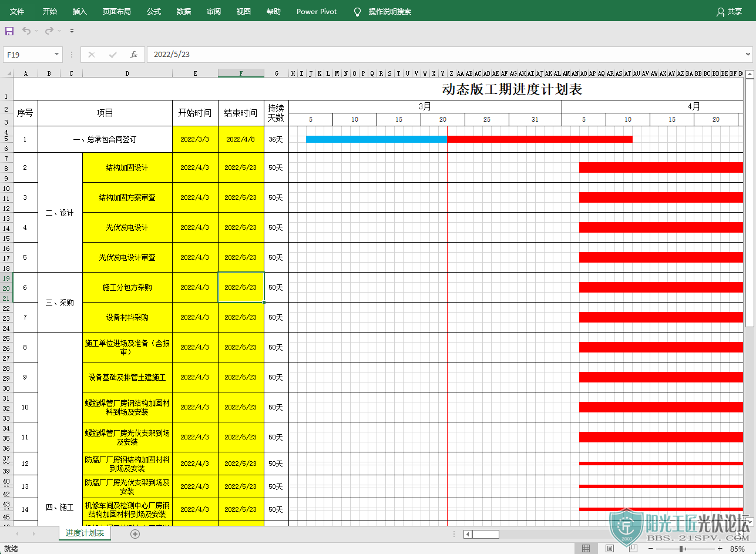Select the 36天 duration cell
This screenshot has width=756, height=554.
click(x=276, y=139)
